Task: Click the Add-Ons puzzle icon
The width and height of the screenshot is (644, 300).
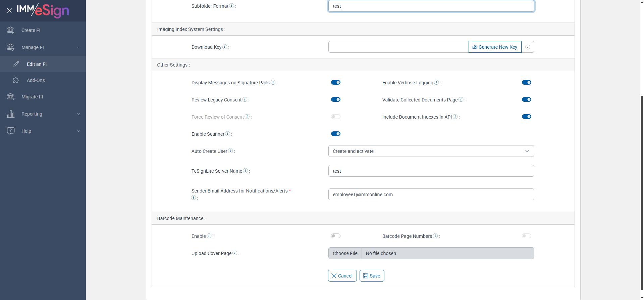Action: click(x=16, y=80)
